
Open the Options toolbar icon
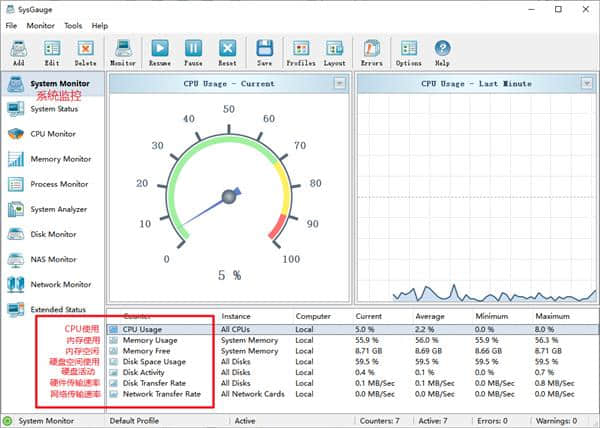click(x=408, y=51)
